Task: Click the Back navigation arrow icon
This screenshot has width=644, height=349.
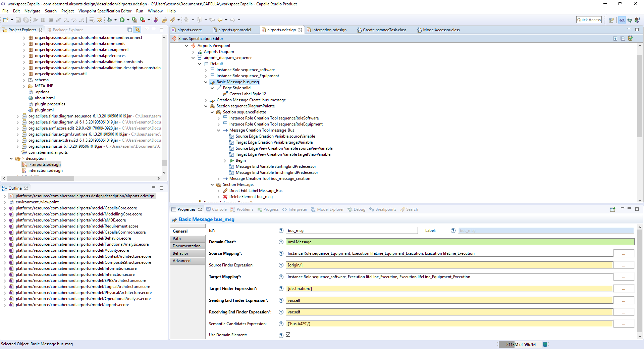Action: (220, 20)
